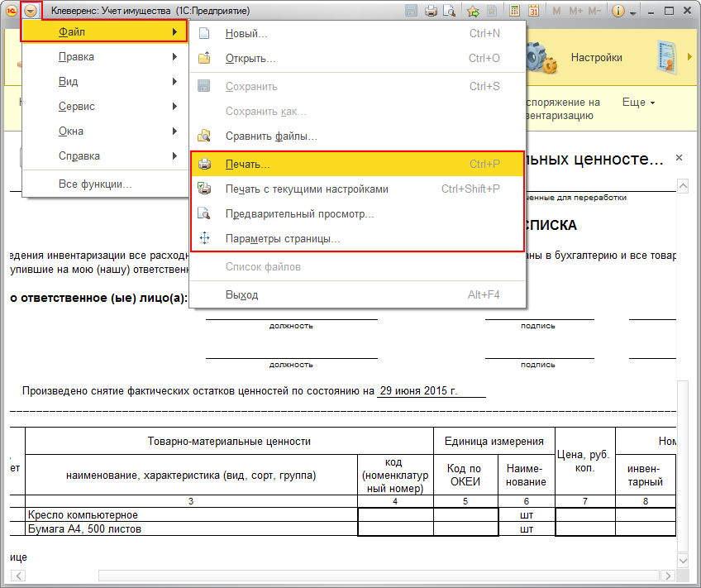Click the partly hidden …споряжение на …вентаризацию button
The height and width of the screenshot is (588, 701).
[563, 109]
